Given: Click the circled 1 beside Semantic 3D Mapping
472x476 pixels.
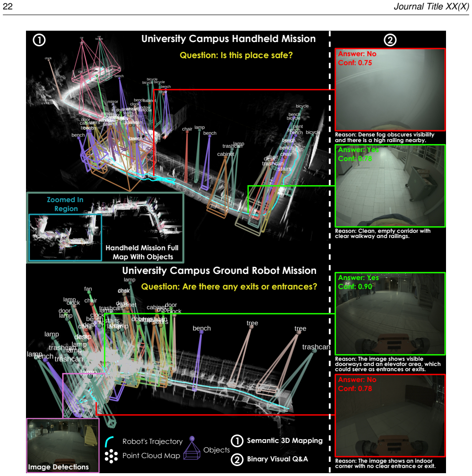Looking at the screenshot, I should pos(237,441).
